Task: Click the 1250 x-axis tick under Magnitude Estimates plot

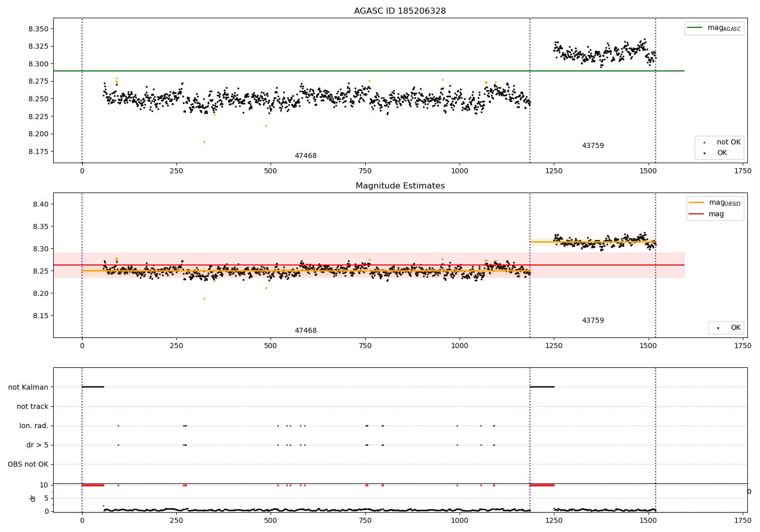Action: (554, 346)
